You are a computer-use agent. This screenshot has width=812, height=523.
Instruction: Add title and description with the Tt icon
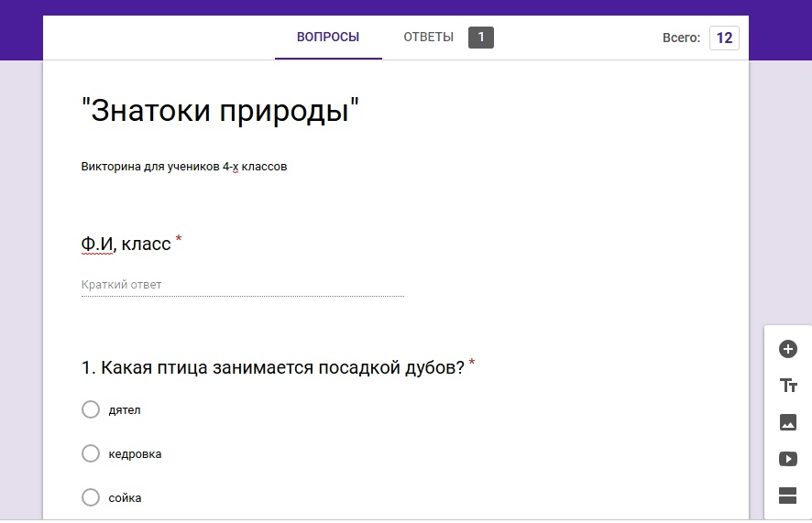(787, 386)
